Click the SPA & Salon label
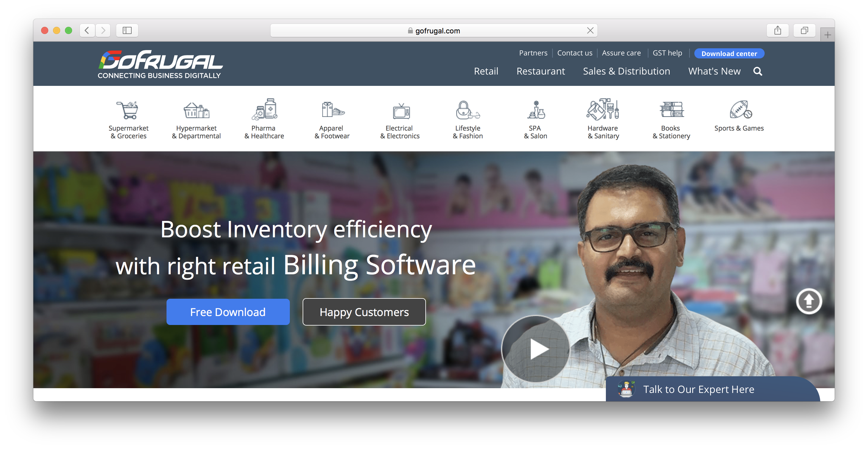 coord(535,132)
